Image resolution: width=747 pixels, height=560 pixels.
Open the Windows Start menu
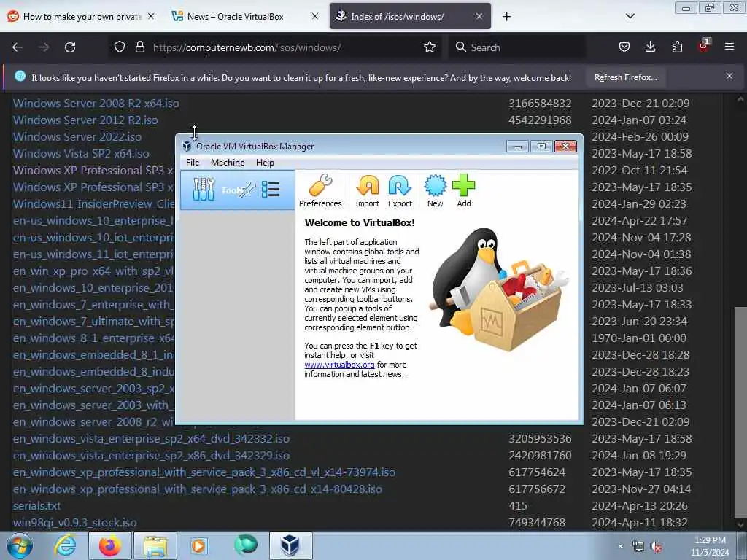[19, 545]
